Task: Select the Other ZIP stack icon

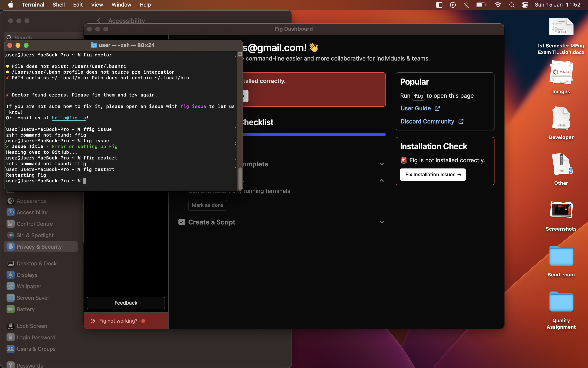Action: coord(562,164)
